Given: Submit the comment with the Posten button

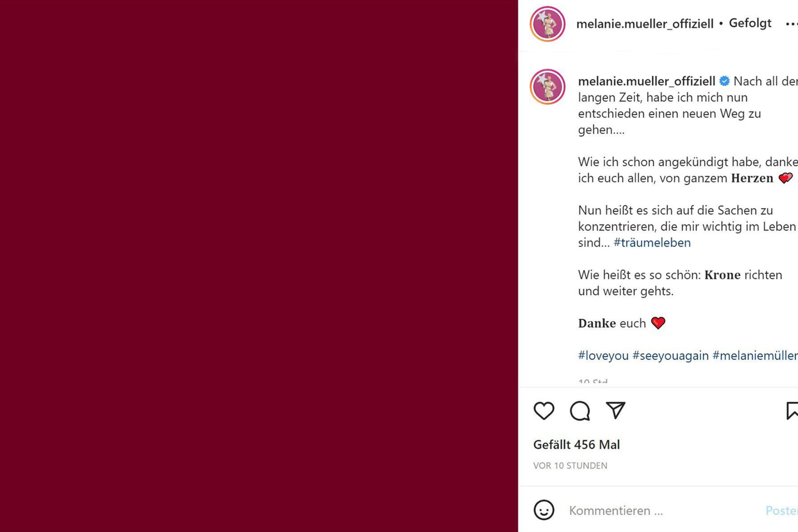Looking at the screenshot, I should 782,510.
